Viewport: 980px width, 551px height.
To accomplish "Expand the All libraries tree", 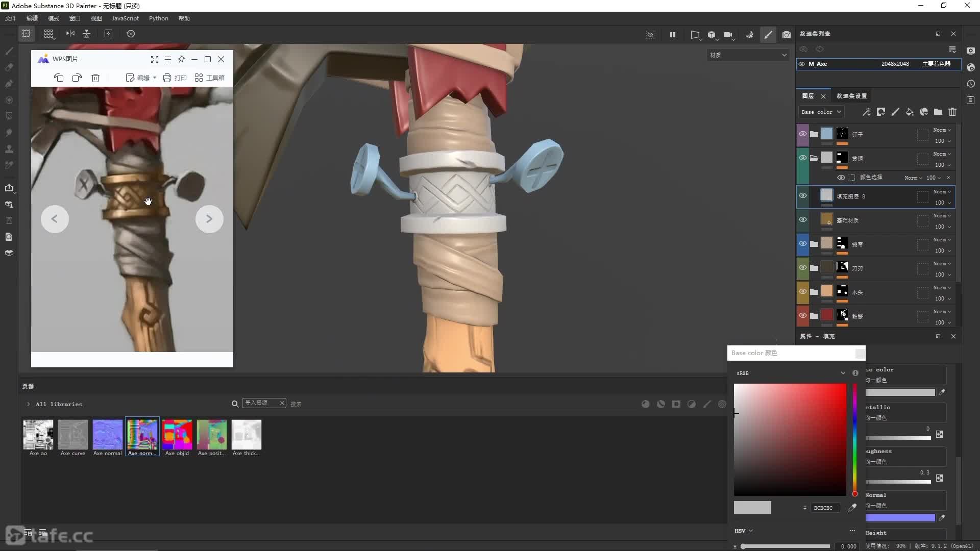I will [x=29, y=404].
